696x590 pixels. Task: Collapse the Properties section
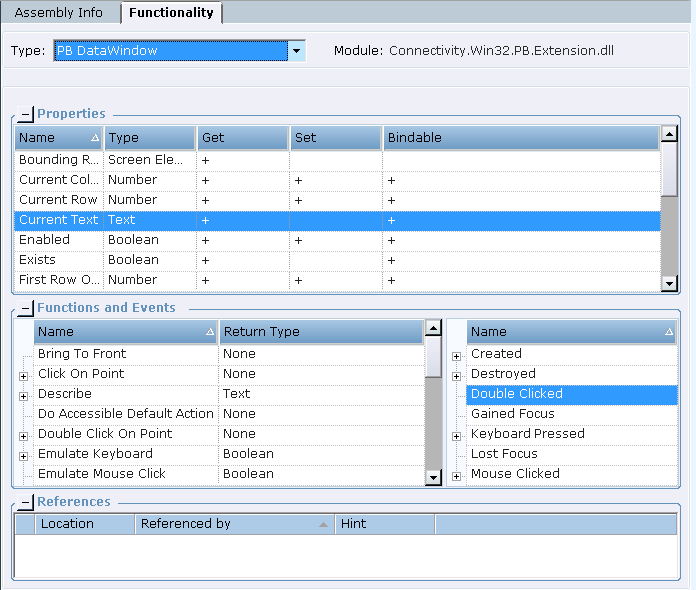(x=25, y=114)
